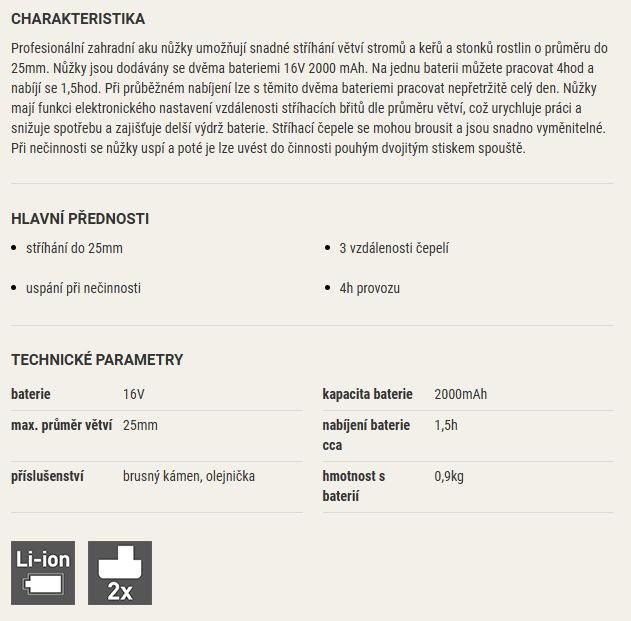Click the 'nabíjení baterie cca' label
This screenshot has width=631, height=621.
(x=366, y=435)
